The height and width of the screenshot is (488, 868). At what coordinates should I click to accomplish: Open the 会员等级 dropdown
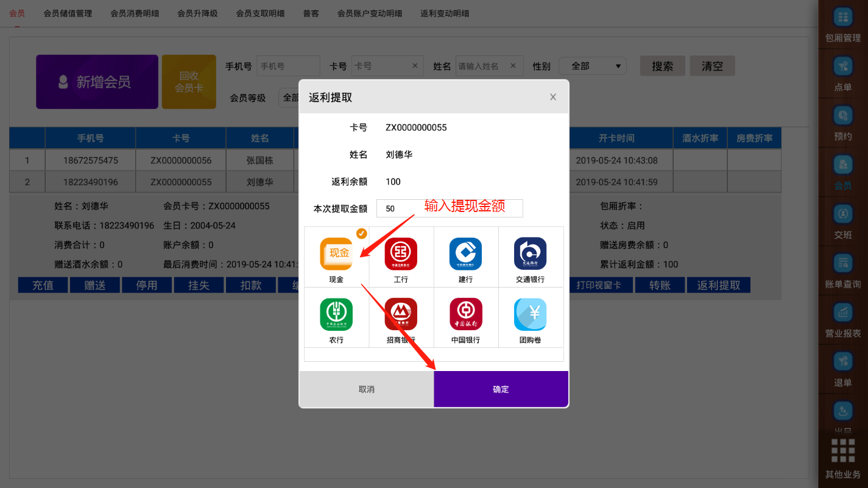coord(289,97)
